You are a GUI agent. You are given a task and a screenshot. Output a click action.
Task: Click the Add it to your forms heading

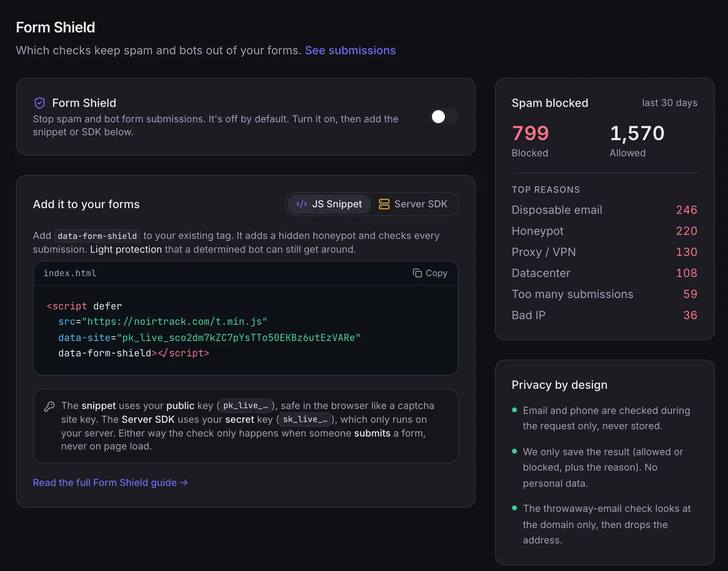pyautogui.click(x=86, y=204)
